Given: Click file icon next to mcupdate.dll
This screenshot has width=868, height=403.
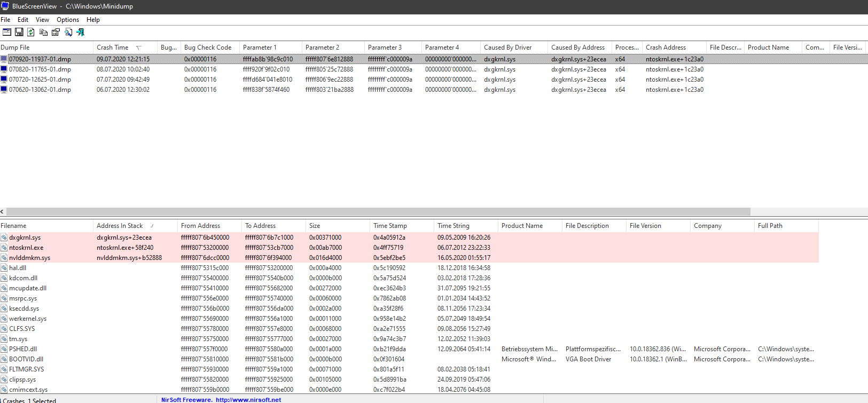Looking at the screenshot, I should tap(4, 288).
